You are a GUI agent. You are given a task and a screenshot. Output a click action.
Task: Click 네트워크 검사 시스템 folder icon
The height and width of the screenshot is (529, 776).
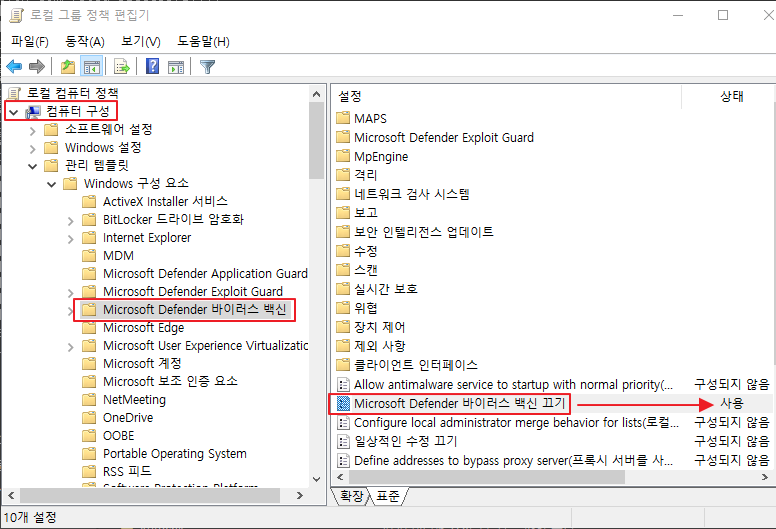(343, 193)
